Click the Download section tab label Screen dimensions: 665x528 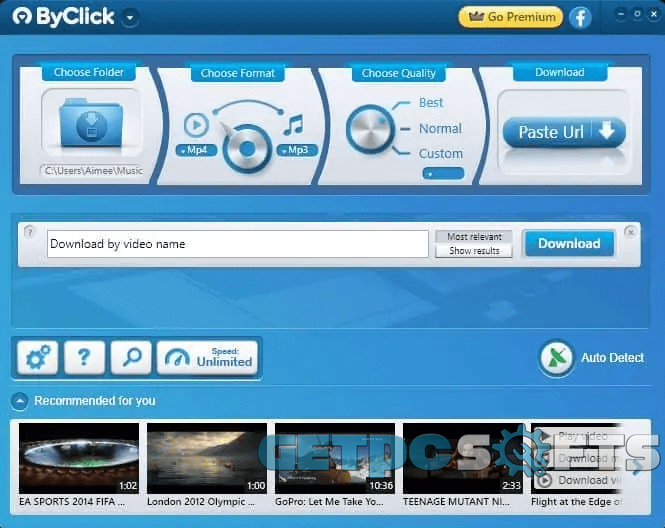560,72
